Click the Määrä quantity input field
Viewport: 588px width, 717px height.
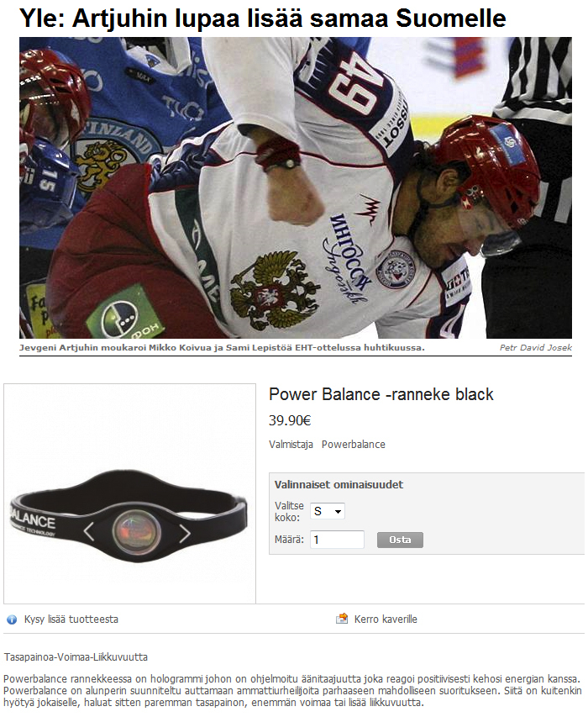(337, 540)
